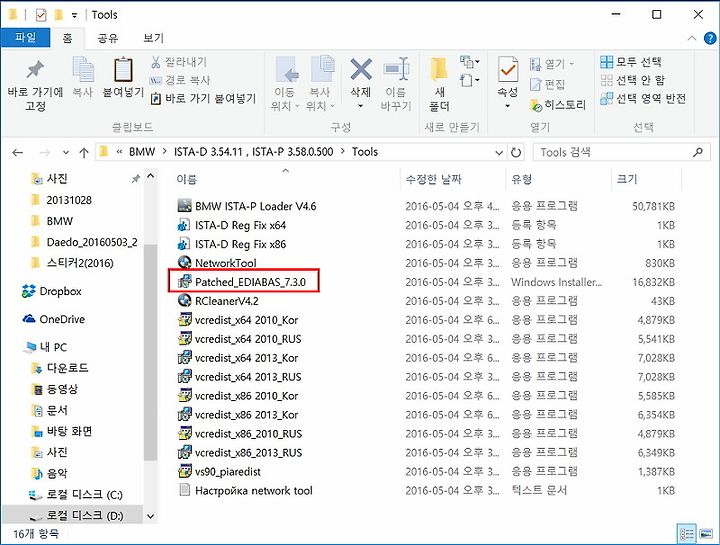Click Select all in the ribbon
This screenshot has height=545, width=720.
click(x=631, y=62)
